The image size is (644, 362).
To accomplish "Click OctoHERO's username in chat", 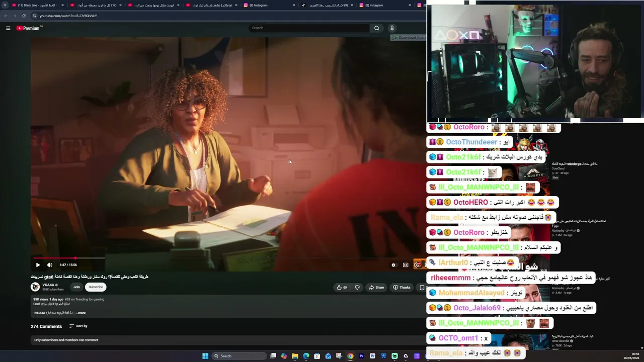I will [x=470, y=203].
